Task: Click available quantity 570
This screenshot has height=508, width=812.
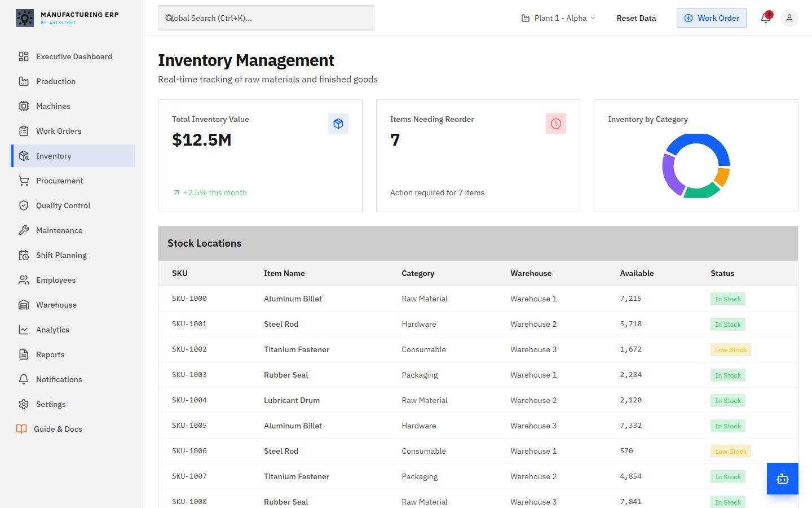Action: [x=626, y=451]
